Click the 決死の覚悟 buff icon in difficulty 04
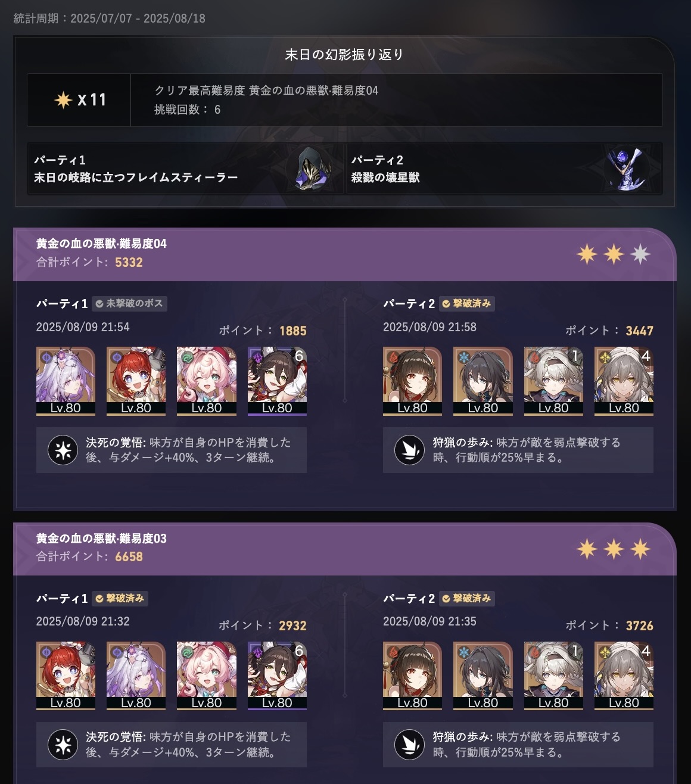691x784 pixels. click(63, 450)
